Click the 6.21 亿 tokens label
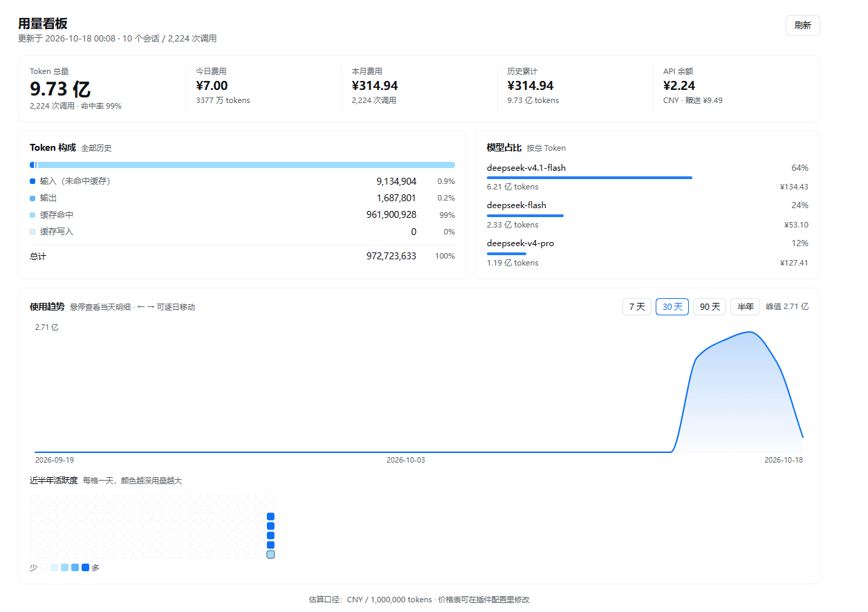The height and width of the screenshot is (612, 868). click(513, 187)
